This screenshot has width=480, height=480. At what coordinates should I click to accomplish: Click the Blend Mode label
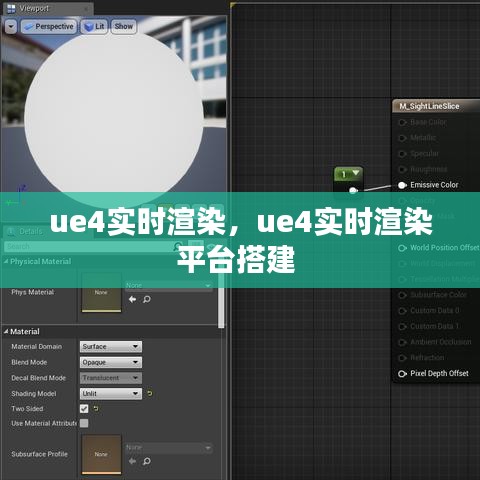29,362
